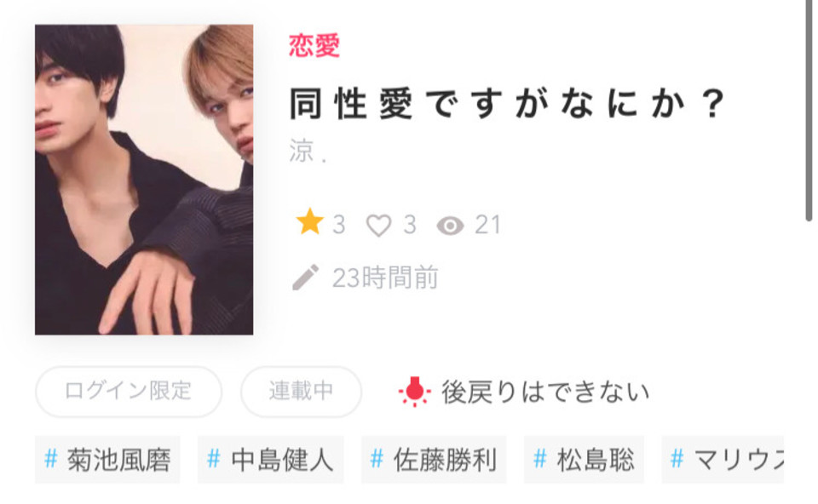Click the heart like icon
The width and height of the screenshot is (818, 504).
378,226
